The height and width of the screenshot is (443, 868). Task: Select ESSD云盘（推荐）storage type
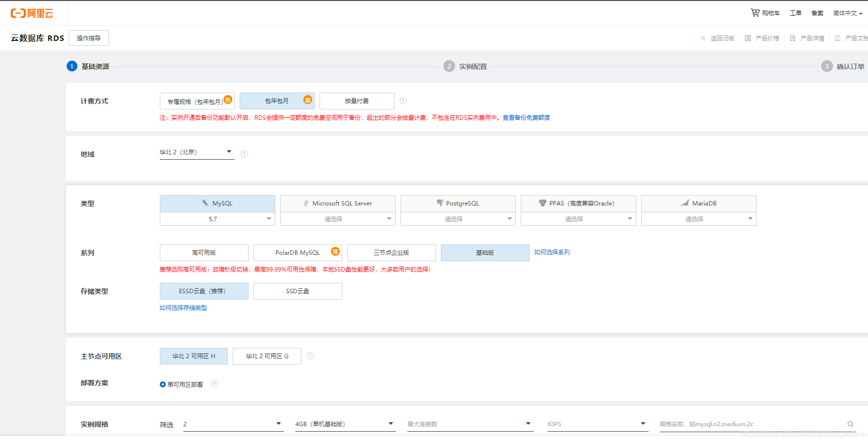(x=204, y=291)
